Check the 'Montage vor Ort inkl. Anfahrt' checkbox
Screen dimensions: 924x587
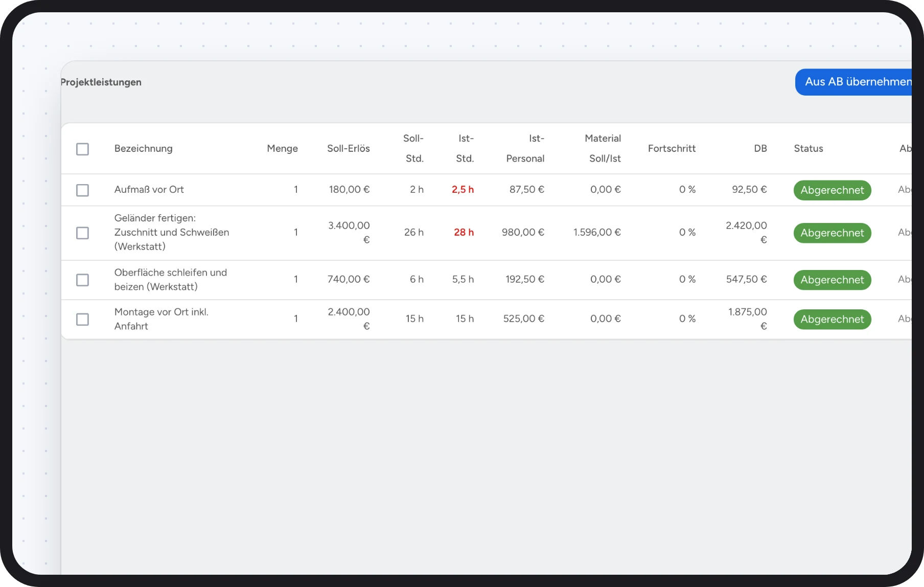point(82,319)
